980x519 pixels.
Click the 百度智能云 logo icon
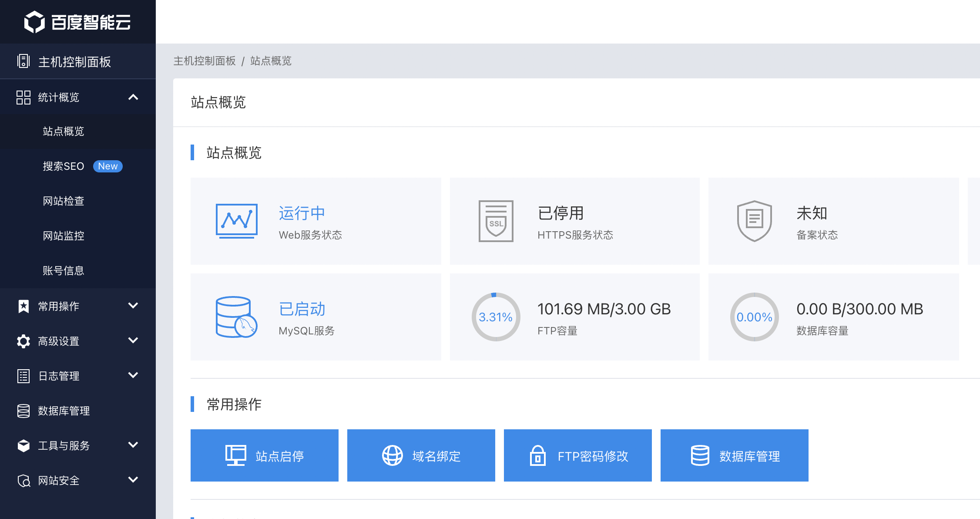(x=34, y=22)
